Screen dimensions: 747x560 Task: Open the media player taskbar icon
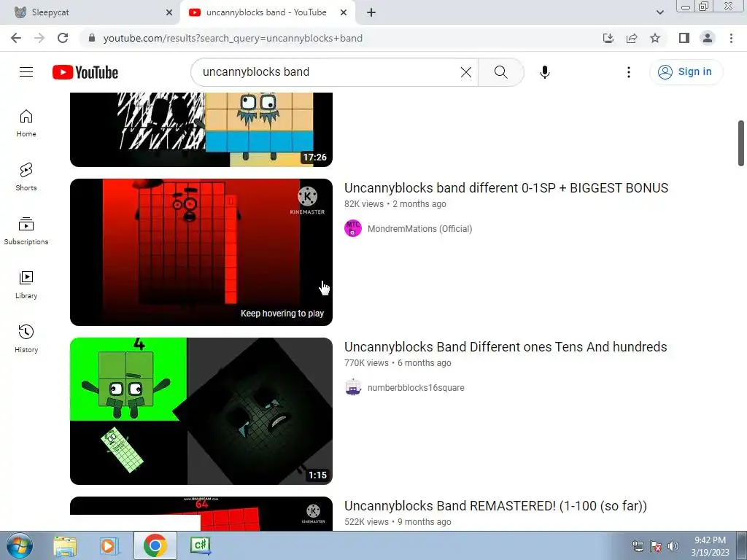[109, 545]
